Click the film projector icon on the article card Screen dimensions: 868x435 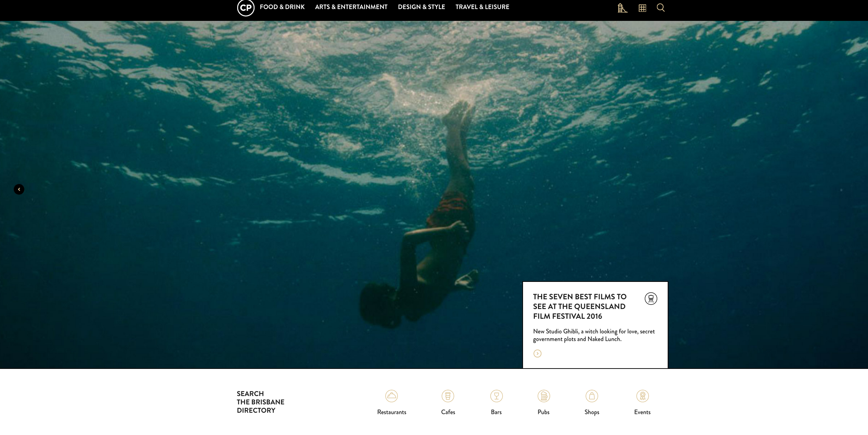pyautogui.click(x=651, y=298)
